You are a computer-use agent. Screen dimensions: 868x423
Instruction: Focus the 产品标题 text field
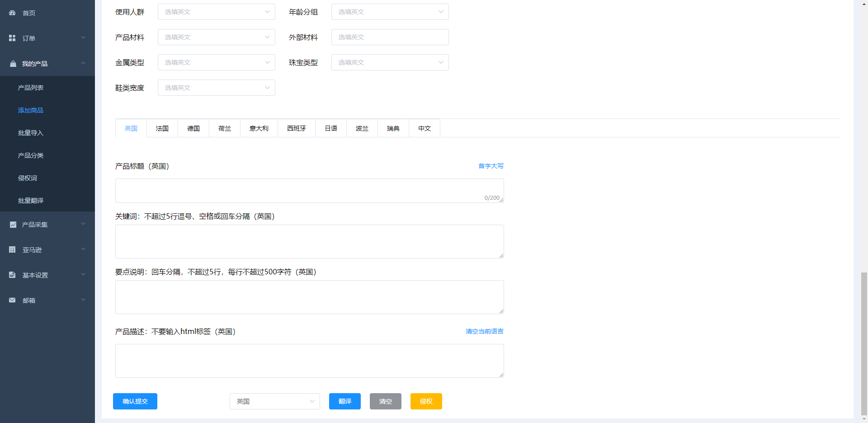point(309,191)
